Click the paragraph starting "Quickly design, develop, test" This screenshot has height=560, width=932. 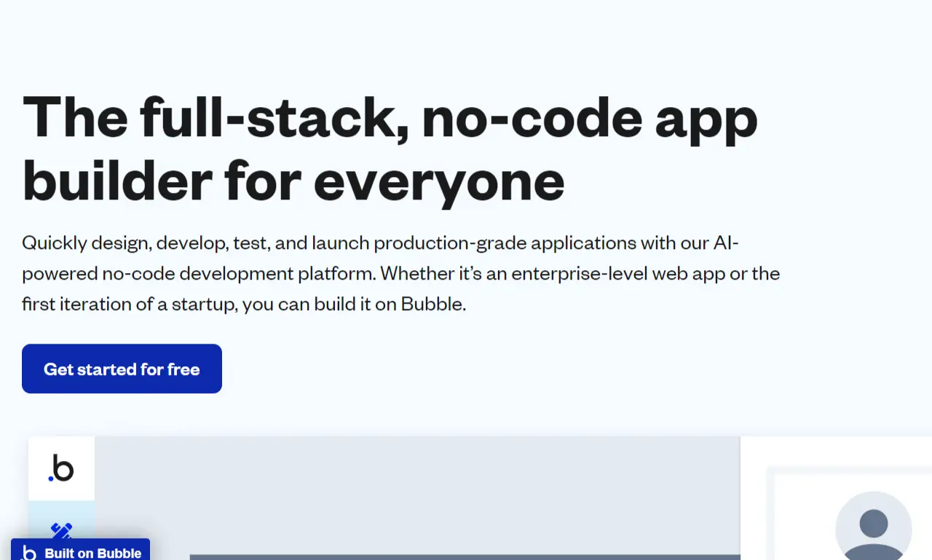tap(400, 273)
